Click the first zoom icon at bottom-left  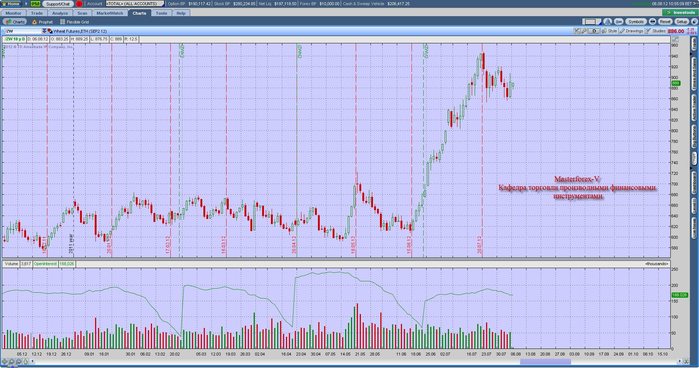5,361
